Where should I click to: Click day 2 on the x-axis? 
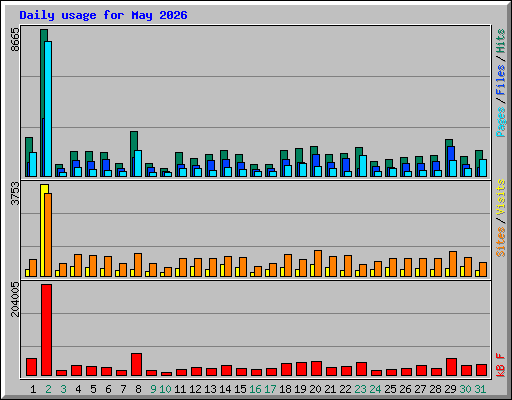coord(48,389)
